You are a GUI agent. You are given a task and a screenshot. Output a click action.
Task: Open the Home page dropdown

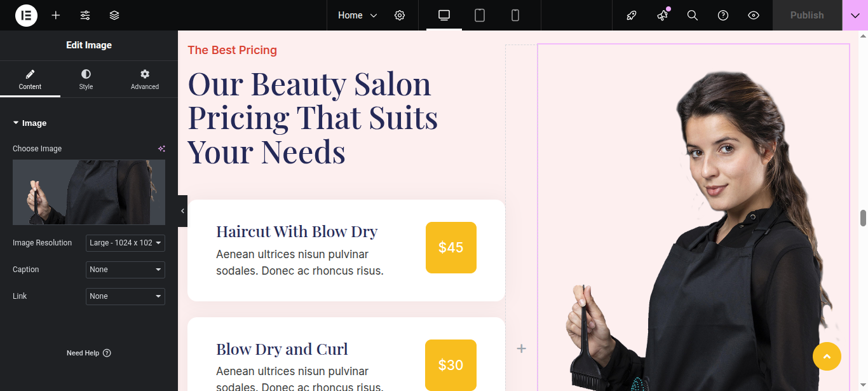pos(357,15)
